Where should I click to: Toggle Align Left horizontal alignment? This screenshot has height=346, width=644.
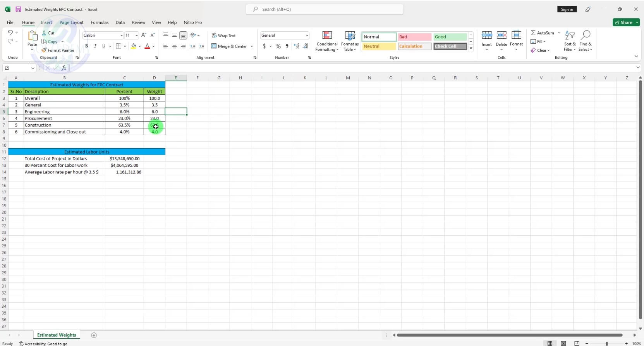[166, 46]
